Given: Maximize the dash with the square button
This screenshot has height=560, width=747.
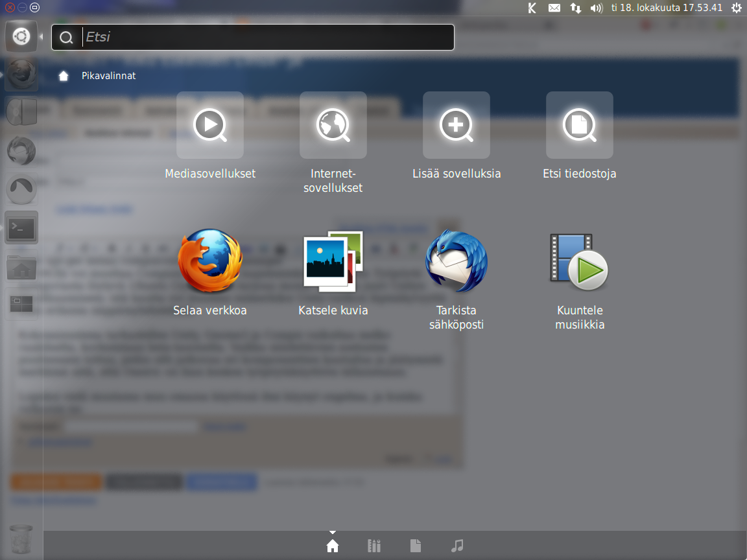Looking at the screenshot, I should pyautogui.click(x=34, y=8).
